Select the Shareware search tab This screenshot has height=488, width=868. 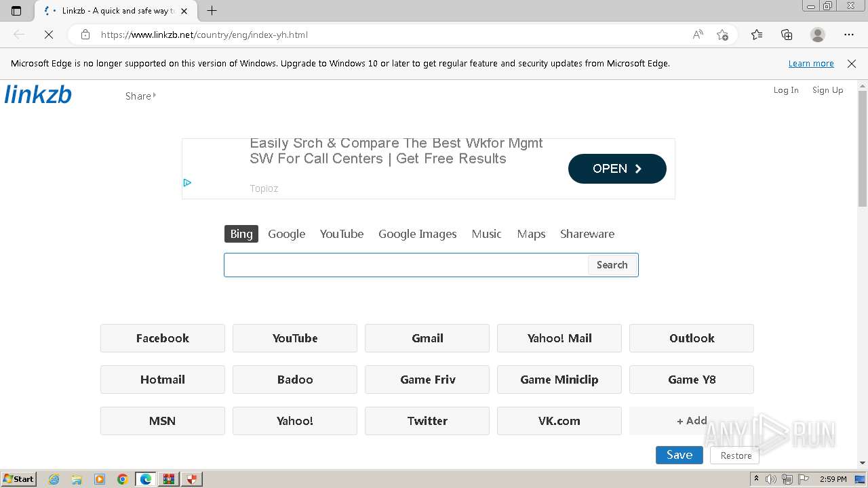click(x=587, y=234)
